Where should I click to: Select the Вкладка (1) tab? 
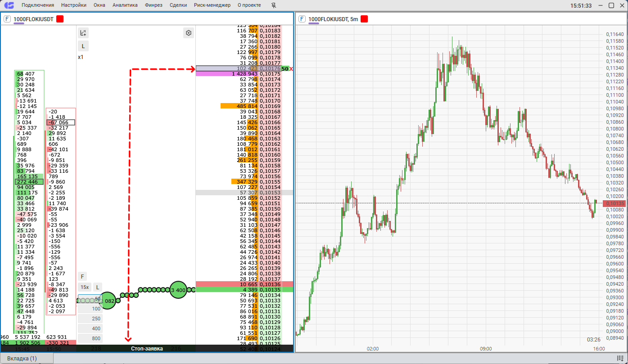(22, 359)
